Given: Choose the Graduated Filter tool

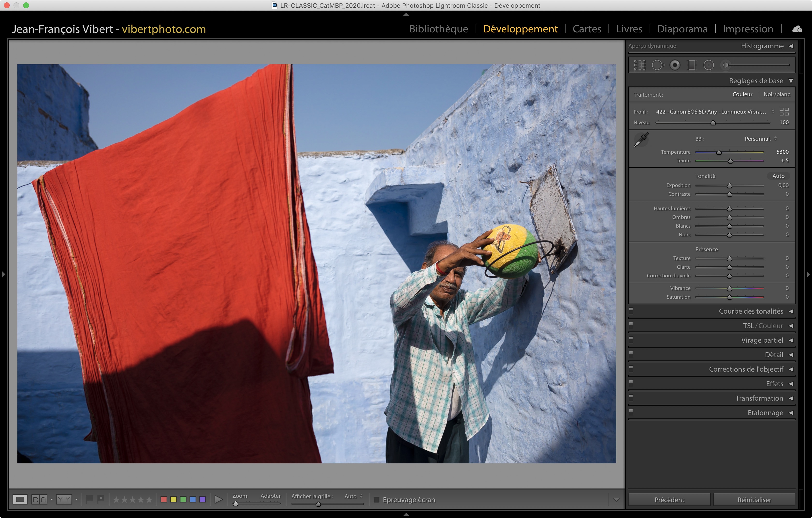Looking at the screenshot, I should pyautogui.click(x=692, y=65).
